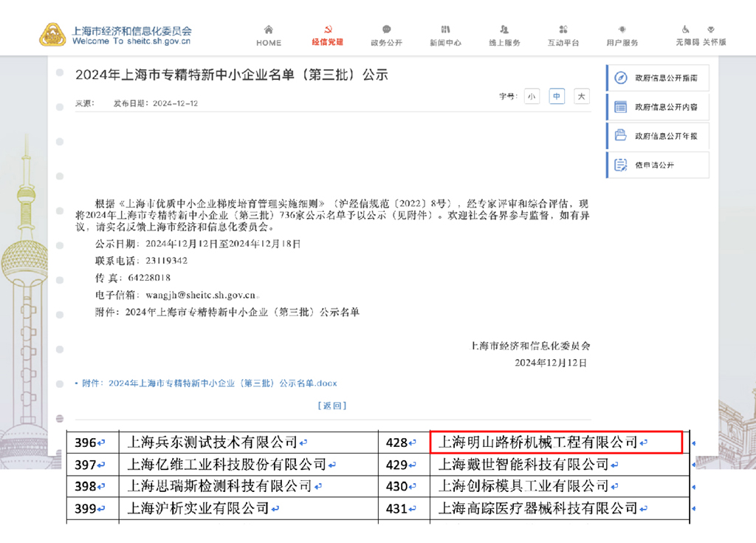
Task: Click the 政府信息公开年报 folder icon
Action: pos(619,135)
